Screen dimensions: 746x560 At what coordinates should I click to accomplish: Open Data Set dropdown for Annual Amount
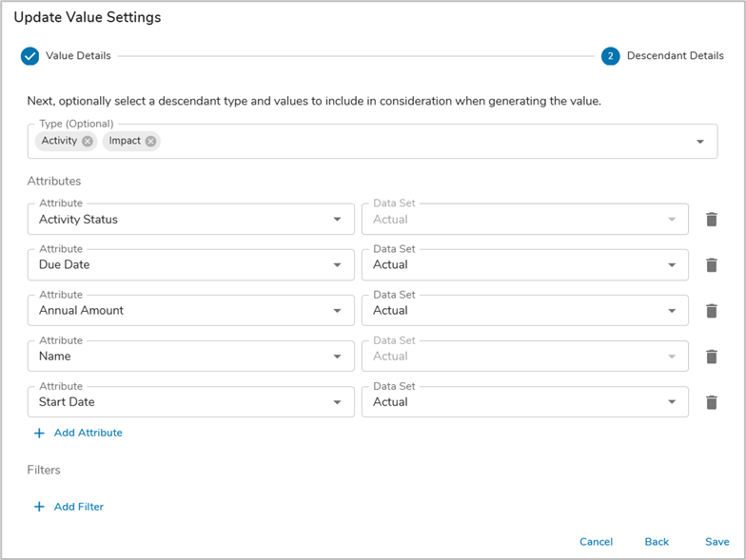coord(673,311)
